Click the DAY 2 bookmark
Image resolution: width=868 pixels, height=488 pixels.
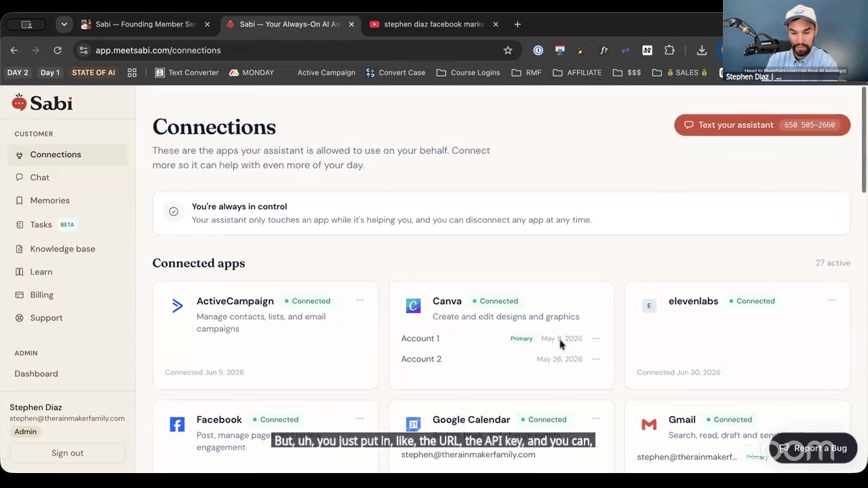pos(18,73)
